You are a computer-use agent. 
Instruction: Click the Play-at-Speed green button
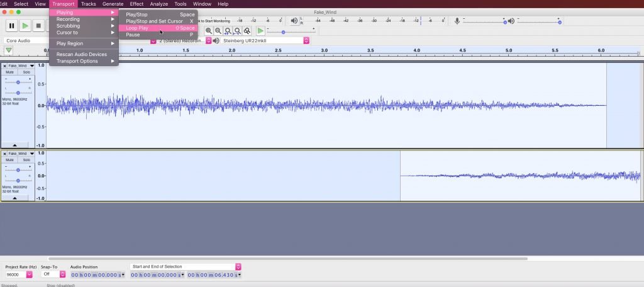(260, 31)
